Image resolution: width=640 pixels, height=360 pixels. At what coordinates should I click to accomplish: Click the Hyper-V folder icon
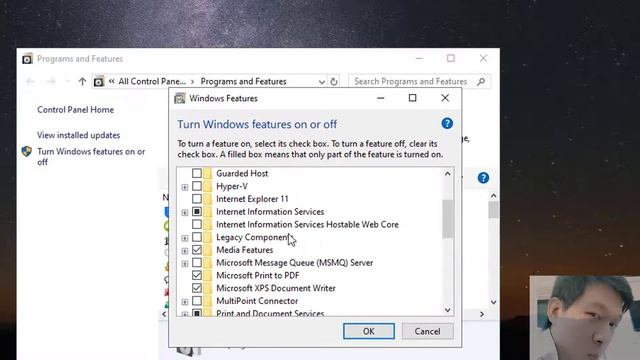(208, 186)
